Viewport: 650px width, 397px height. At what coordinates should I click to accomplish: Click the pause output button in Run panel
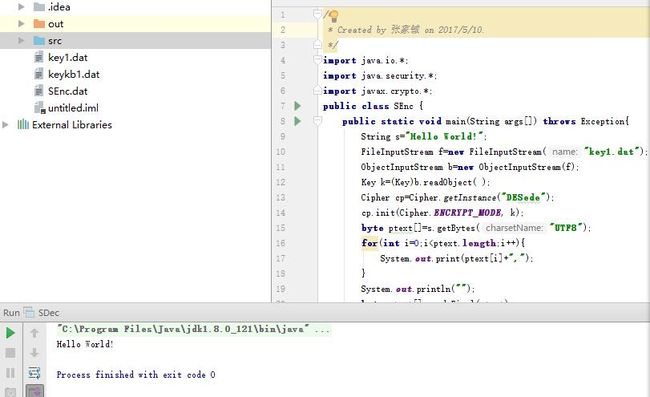[x=10, y=373]
